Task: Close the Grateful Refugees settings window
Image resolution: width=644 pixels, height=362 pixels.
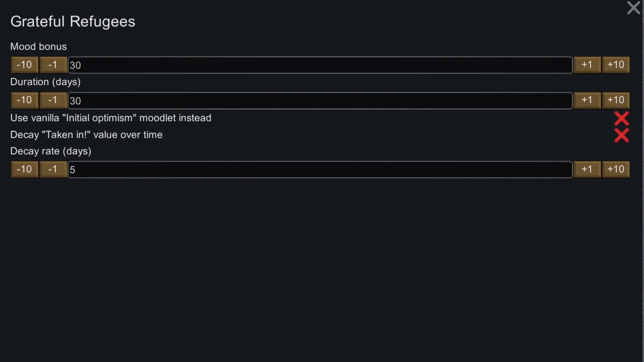Action: point(633,8)
